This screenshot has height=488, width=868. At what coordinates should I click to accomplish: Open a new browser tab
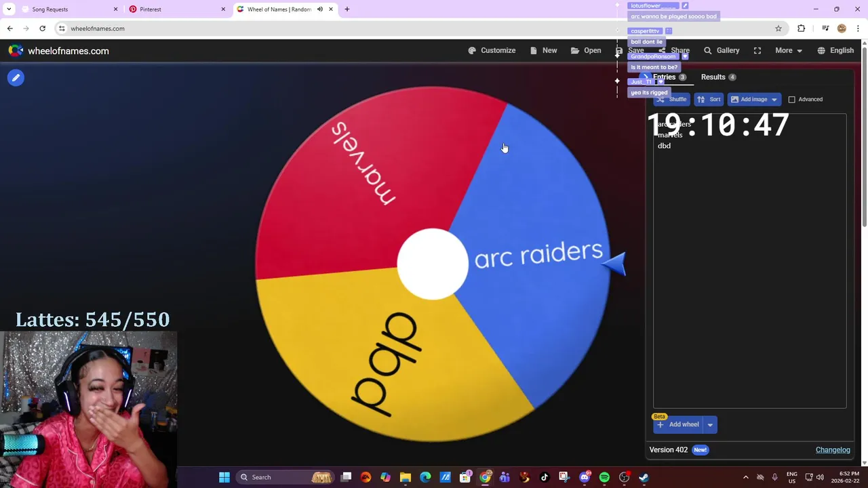click(x=347, y=9)
